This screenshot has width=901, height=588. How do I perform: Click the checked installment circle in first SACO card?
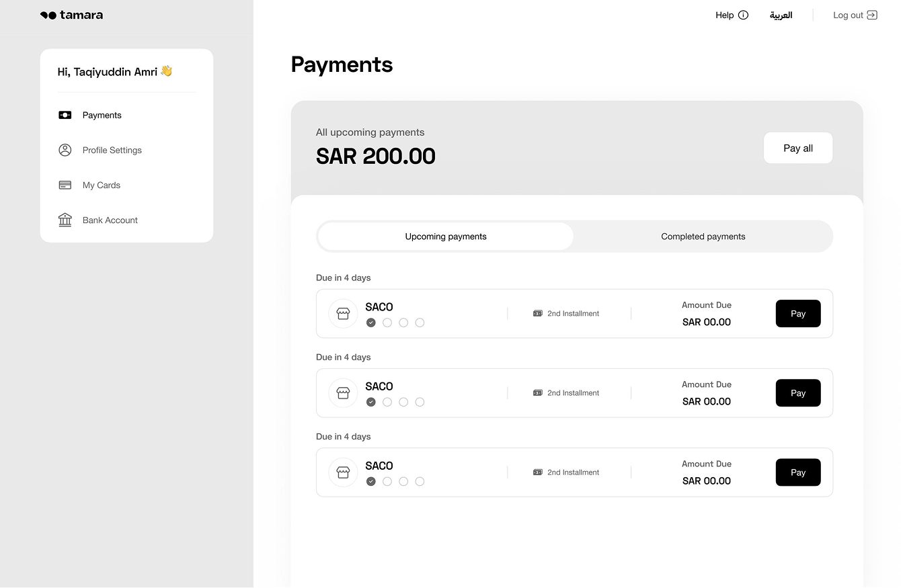[371, 323]
